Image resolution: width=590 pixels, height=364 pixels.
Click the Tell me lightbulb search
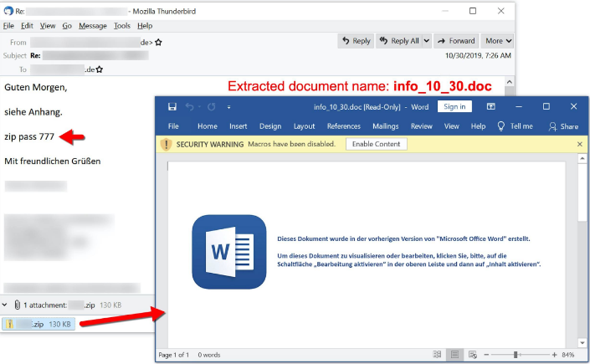pyautogui.click(x=515, y=126)
